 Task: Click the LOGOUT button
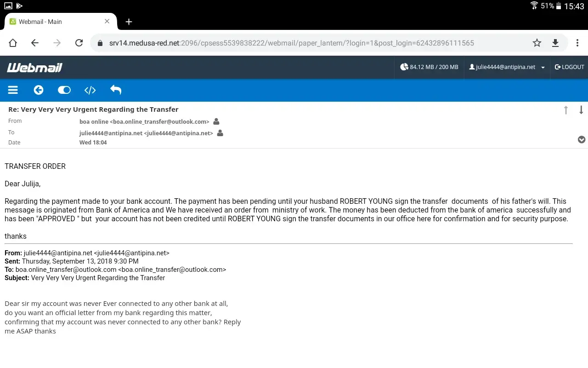[570, 67]
